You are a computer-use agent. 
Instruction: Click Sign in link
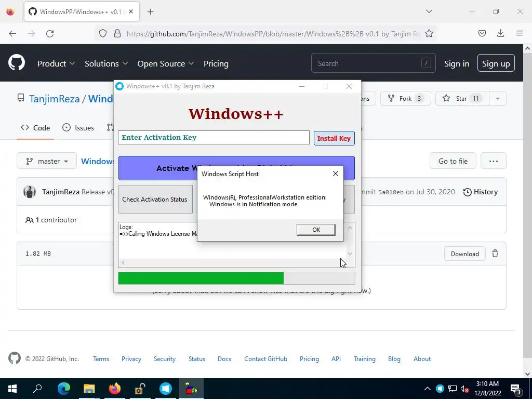tap(457, 63)
